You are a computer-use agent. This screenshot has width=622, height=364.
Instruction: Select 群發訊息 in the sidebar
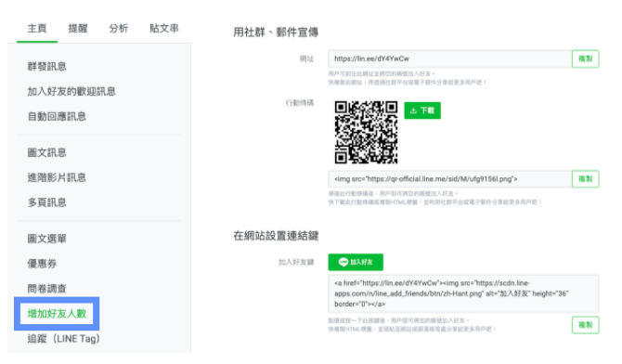(x=46, y=66)
